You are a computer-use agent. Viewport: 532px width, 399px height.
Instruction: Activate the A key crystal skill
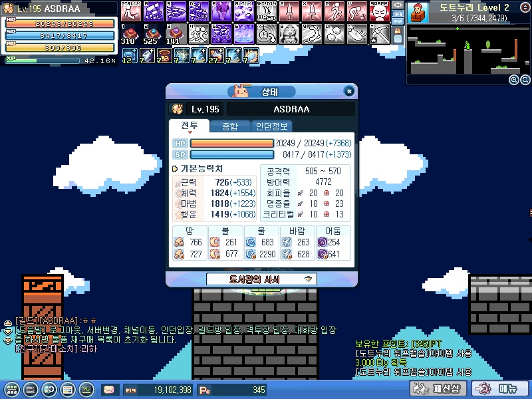(154, 11)
